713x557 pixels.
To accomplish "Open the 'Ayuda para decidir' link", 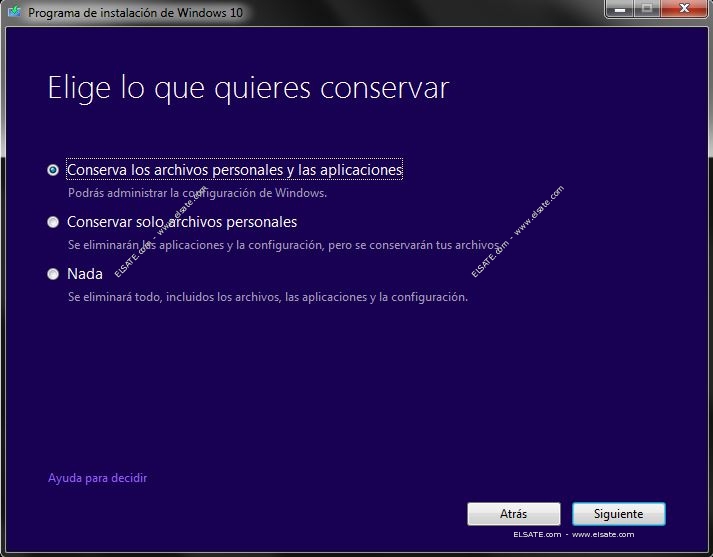I will (97, 478).
